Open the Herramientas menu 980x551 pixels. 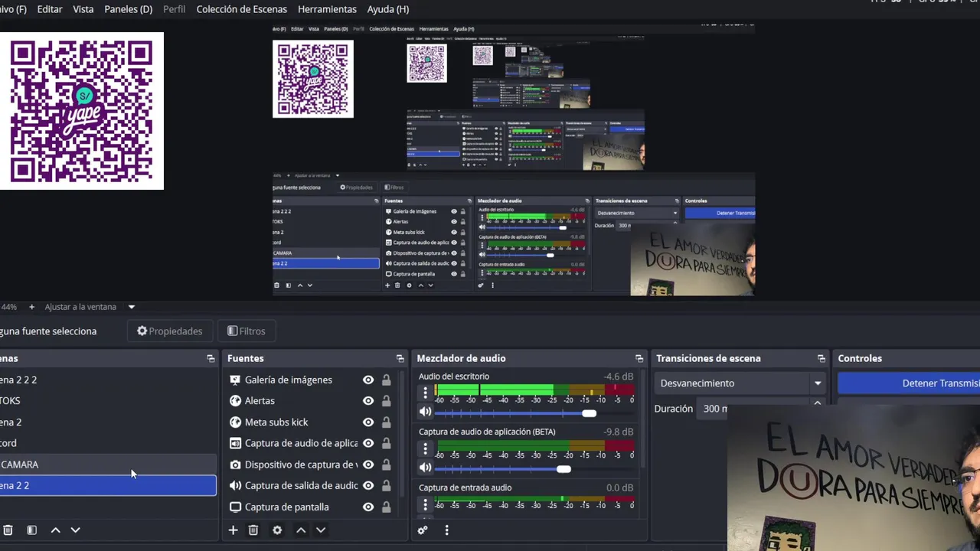pos(327,9)
